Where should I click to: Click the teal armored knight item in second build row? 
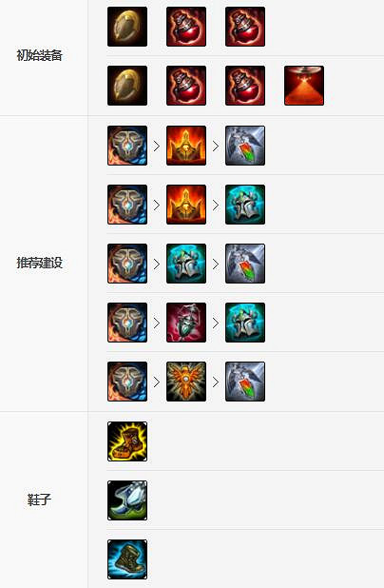(245, 205)
